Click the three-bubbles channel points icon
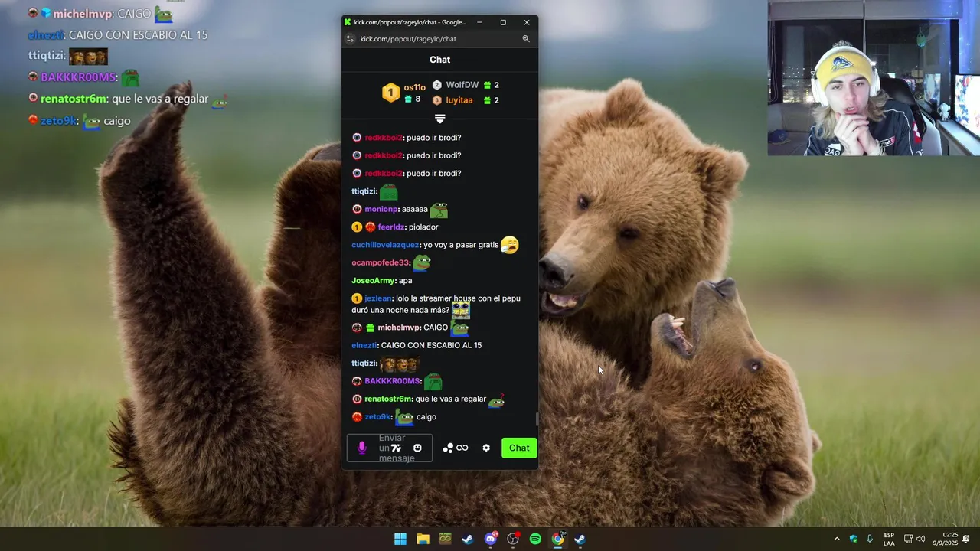 pos(448,448)
